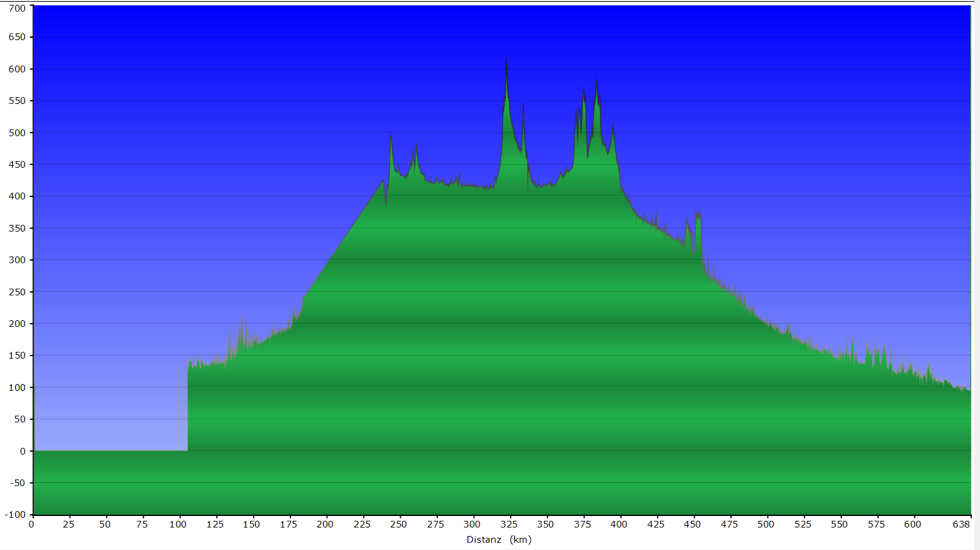Click the 175 km distance label
The height and width of the screenshot is (550, 980).
click(x=288, y=524)
